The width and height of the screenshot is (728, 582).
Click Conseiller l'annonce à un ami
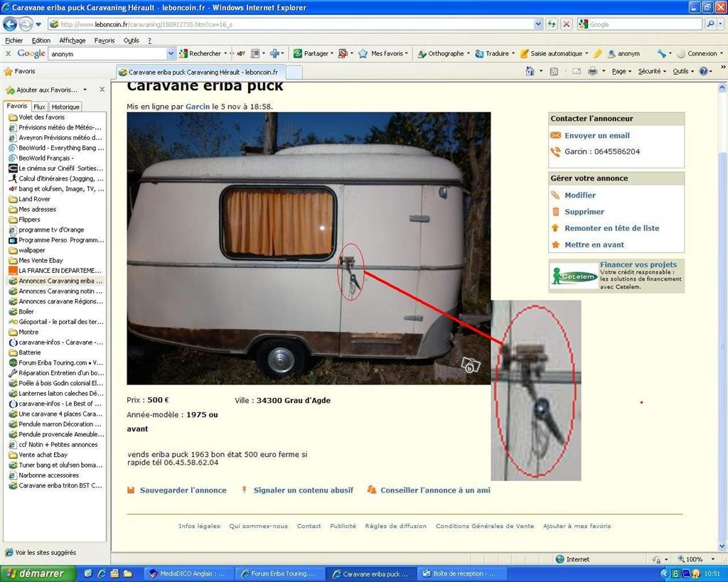435,490
